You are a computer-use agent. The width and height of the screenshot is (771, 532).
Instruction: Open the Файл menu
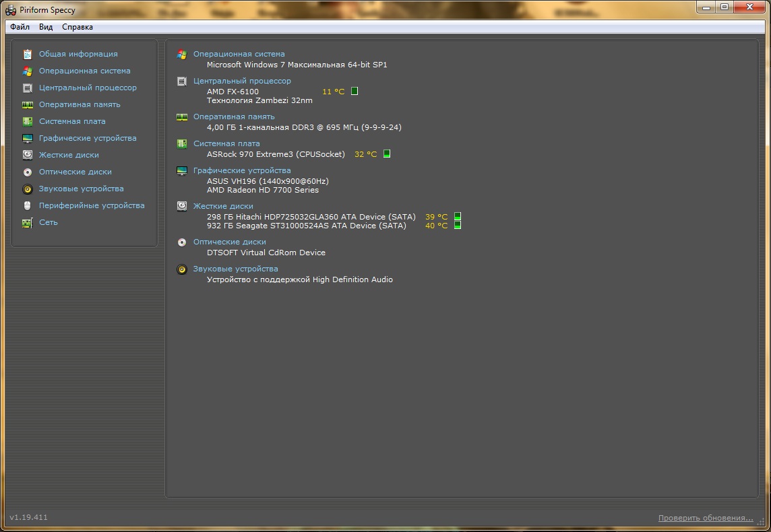click(x=20, y=27)
